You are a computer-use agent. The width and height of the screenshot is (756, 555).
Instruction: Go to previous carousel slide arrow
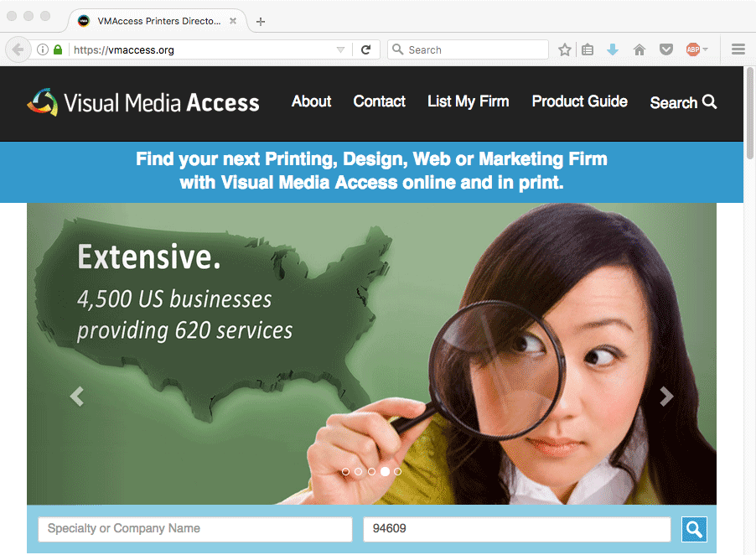coord(77,397)
